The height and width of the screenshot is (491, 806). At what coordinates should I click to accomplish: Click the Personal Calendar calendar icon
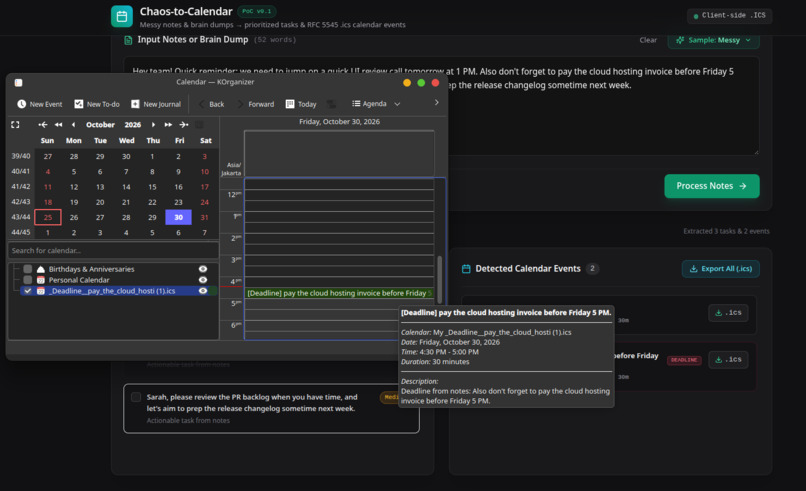pyautogui.click(x=41, y=280)
